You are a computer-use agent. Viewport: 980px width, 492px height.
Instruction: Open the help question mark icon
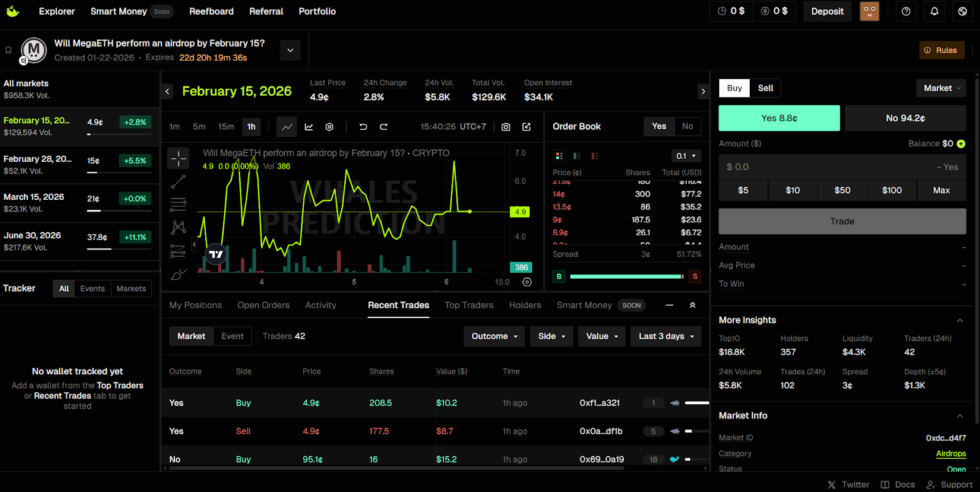pos(906,11)
